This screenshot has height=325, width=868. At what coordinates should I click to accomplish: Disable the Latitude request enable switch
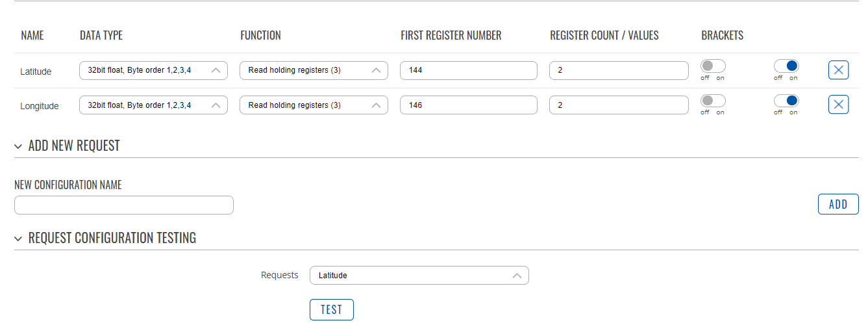[x=786, y=66]
